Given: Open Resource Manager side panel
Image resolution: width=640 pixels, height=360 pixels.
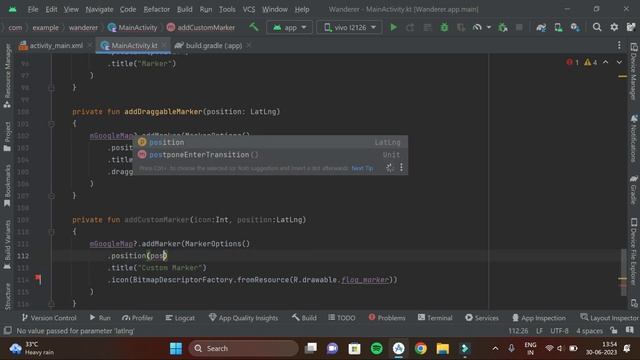Looking at the screenshot, I should point(7,76).
